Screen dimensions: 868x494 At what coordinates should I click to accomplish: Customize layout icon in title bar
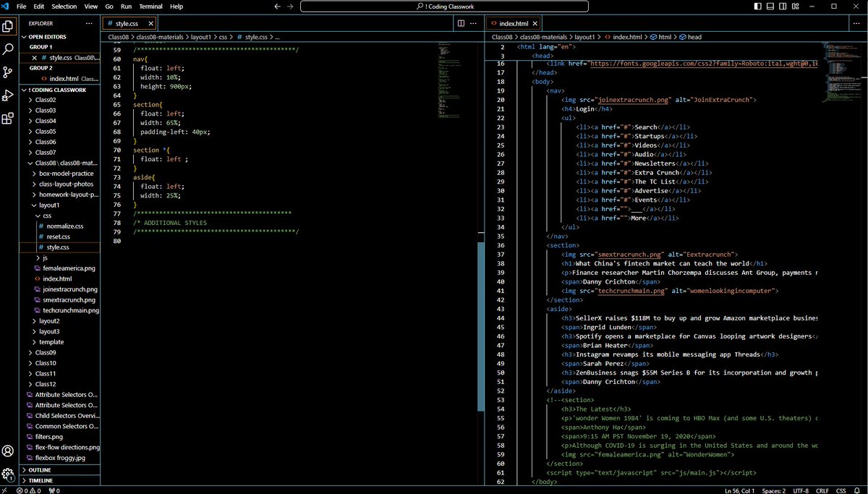tap(794, 7)
